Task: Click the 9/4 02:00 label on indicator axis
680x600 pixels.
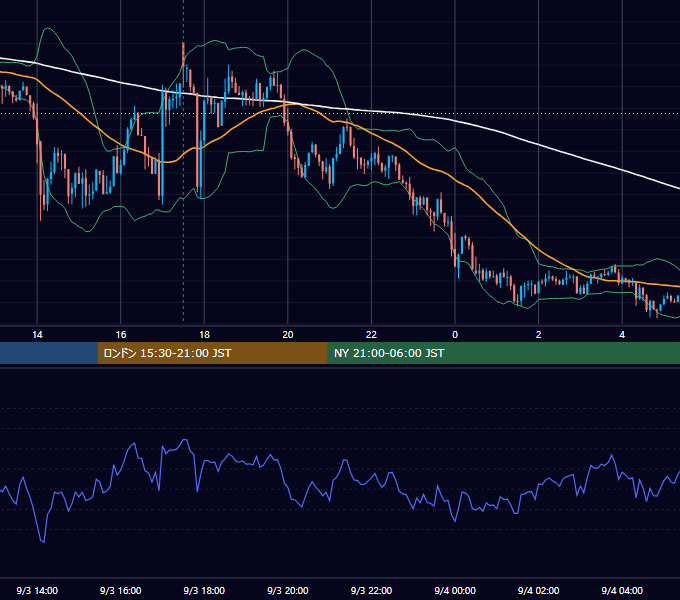Action: click(x=539, y=590)
